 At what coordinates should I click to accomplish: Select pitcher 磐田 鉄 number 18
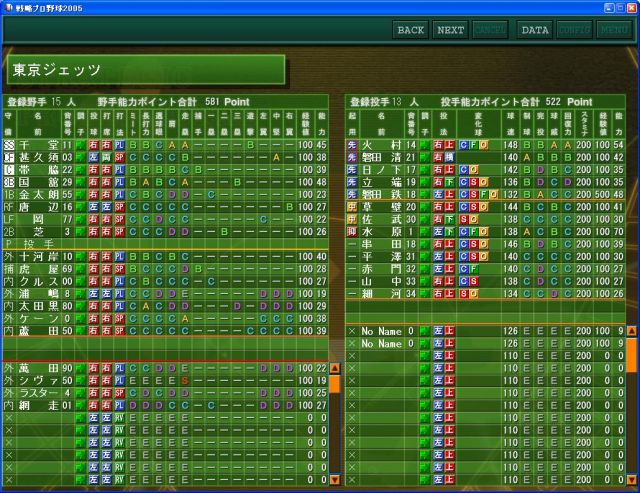[x=485, y=195]
